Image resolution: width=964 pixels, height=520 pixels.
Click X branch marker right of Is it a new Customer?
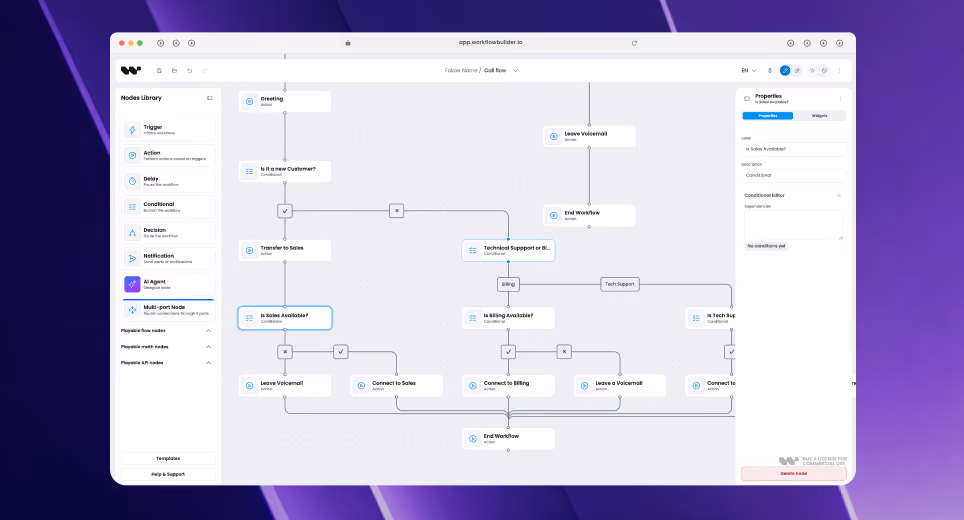(x=397, y=211)
